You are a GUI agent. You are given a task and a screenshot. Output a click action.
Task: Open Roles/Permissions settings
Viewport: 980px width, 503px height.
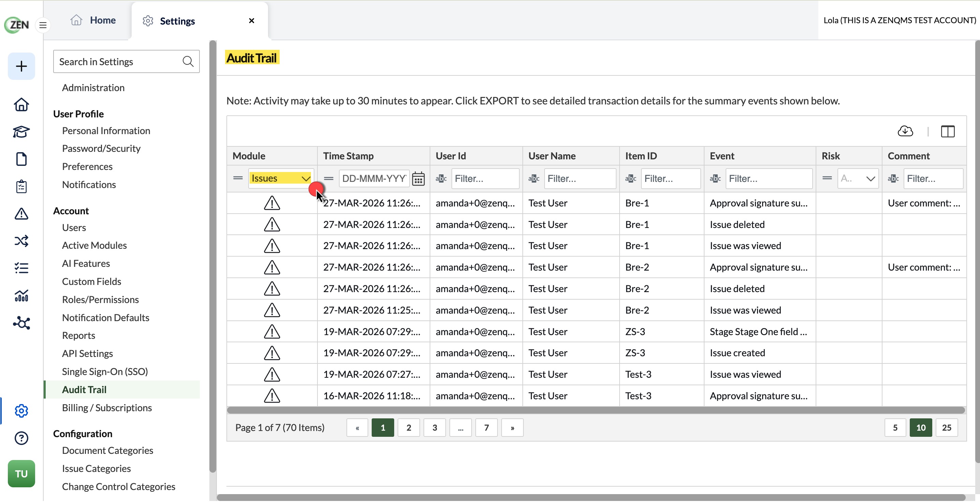(x=101, y=300)
